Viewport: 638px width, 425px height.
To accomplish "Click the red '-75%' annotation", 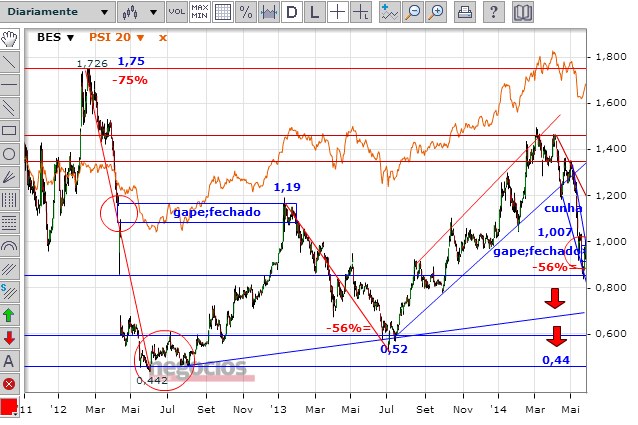I will [x=130, y=80].
